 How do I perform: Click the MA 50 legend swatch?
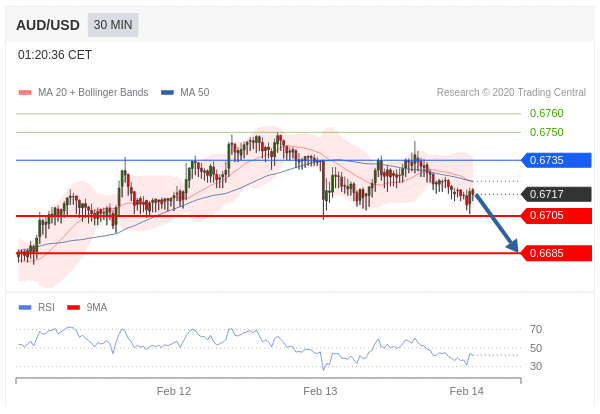click(168, 93)
